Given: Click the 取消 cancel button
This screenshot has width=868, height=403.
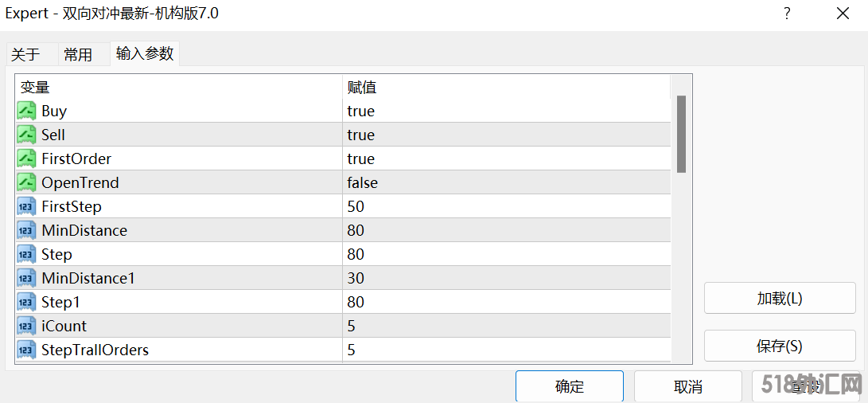Looking at the screenshot, I should (x=688, y=386).
